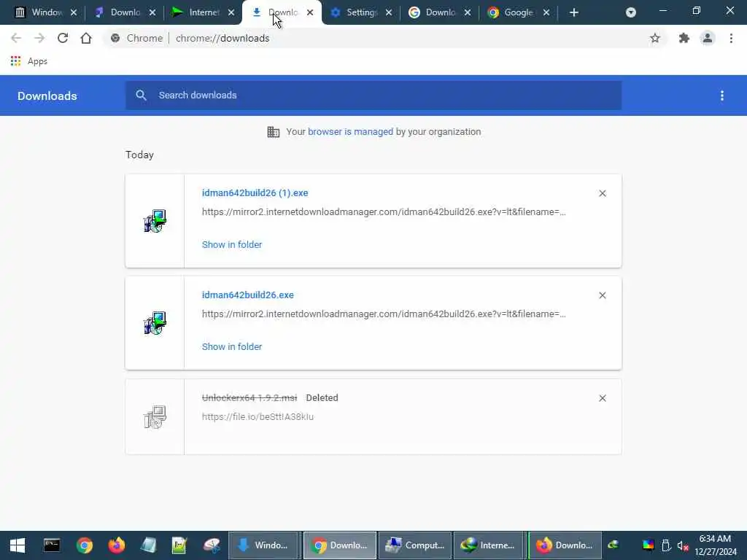The image size is (747, 560).
Task: Click the idman642build26 (1).exe installer icon
Action: coord(155,221)
